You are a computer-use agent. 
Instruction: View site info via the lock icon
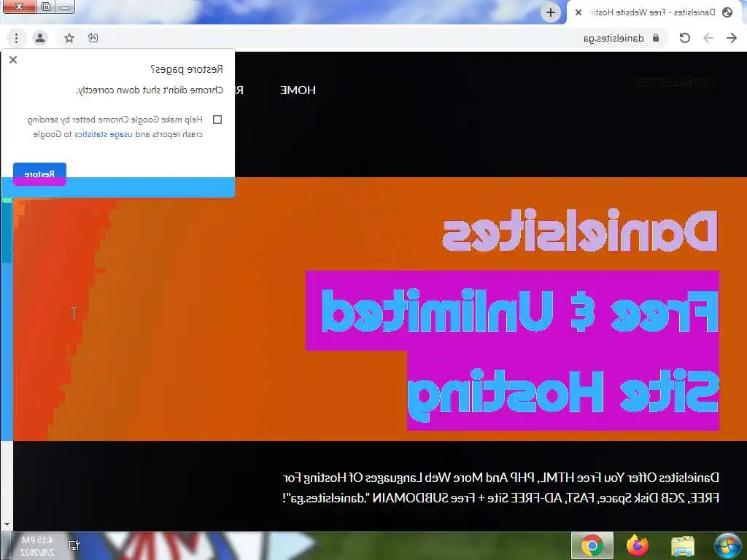tap(656, 38)
